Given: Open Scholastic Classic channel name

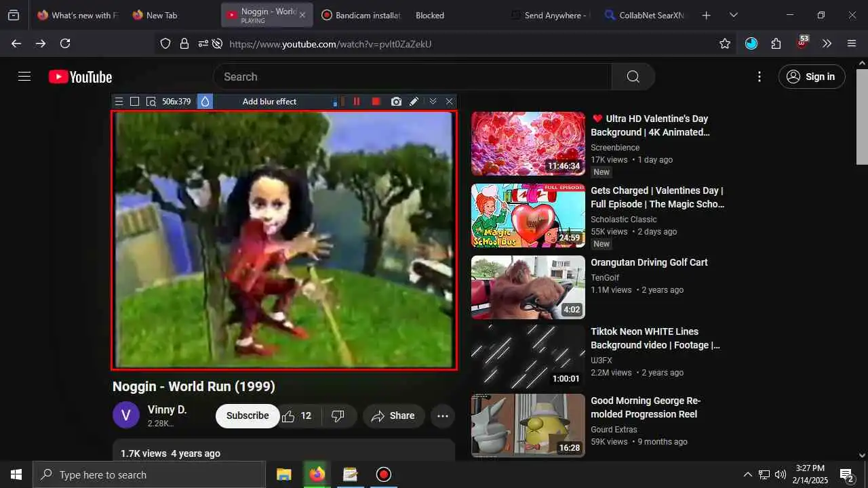Looking at the screenshot, I should (x=624, y=219).
